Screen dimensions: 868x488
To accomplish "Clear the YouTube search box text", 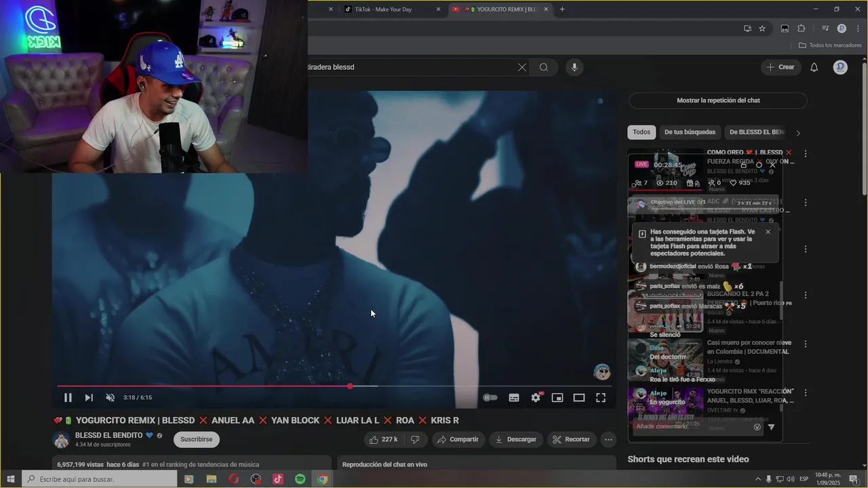I will [522, 67].
